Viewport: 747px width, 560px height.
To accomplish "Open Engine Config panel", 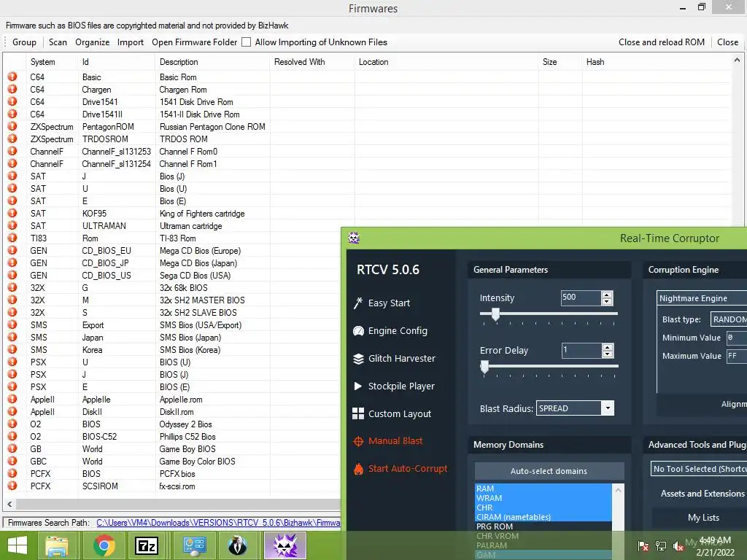I will [390, 330].
